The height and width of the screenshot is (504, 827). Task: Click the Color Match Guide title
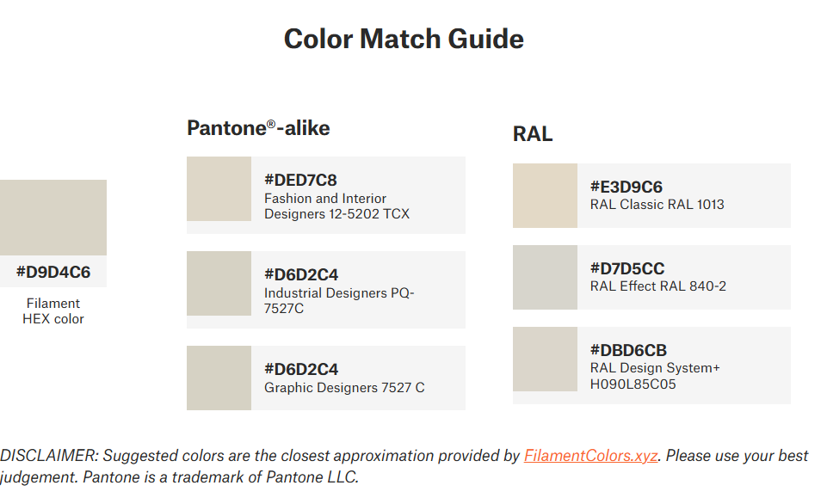click(x=404, y=39)
